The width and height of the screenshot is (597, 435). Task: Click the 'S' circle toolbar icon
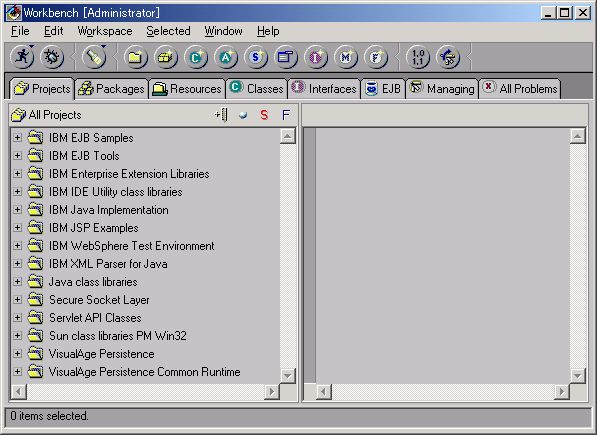tap(256, 57)
